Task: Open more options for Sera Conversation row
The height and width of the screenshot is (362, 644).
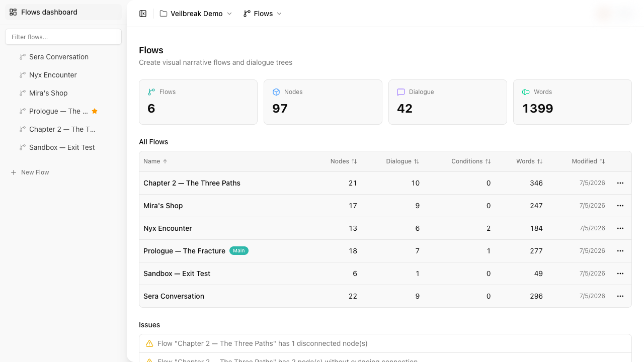Action: point(620,296)
